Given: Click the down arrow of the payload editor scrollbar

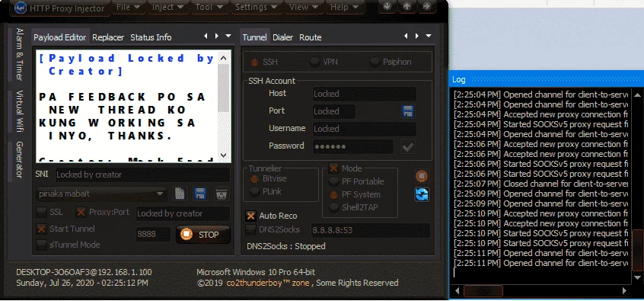Looking at the screenshot, I should 224,155.
